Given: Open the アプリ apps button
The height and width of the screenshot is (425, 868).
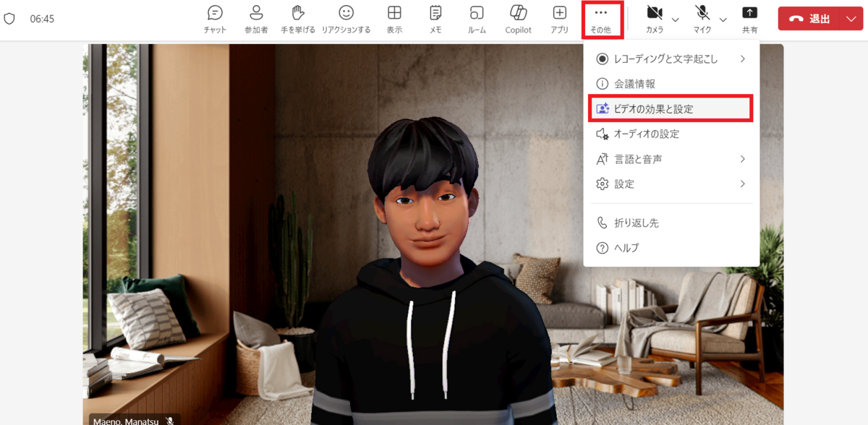Looking at the screenshot, I should click(559, 20).
